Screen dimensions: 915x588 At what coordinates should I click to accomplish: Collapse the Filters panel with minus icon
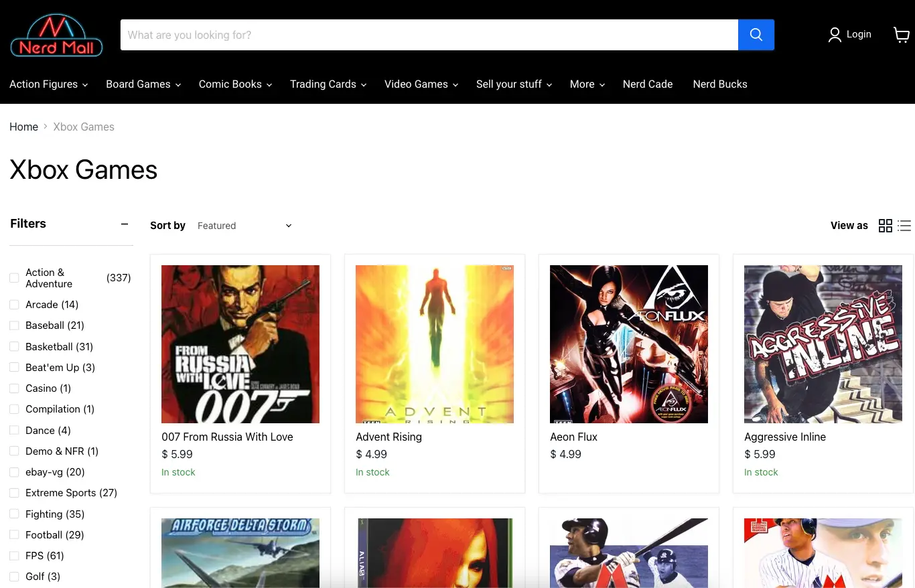[x=125, y=224]
